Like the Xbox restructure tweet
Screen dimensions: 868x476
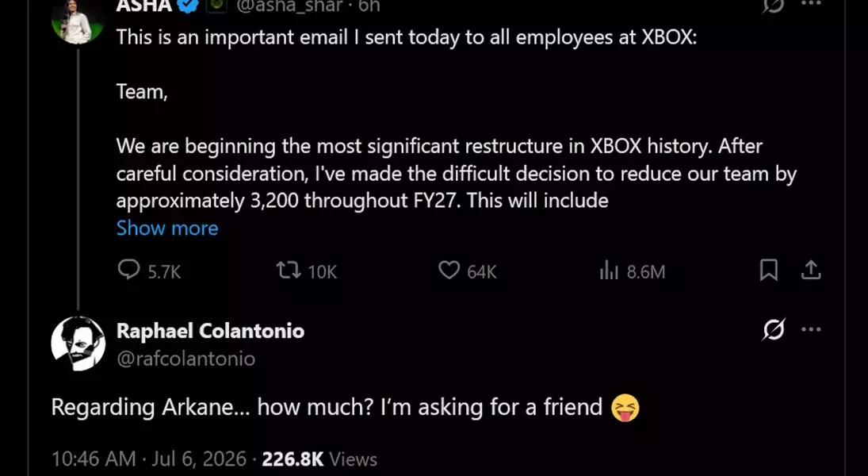(x=467, y=271)
